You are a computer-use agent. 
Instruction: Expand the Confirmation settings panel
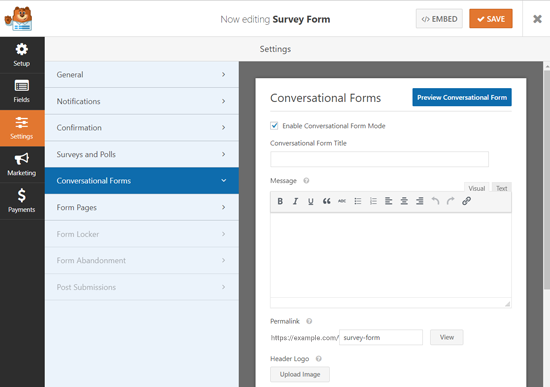point(142,128)
